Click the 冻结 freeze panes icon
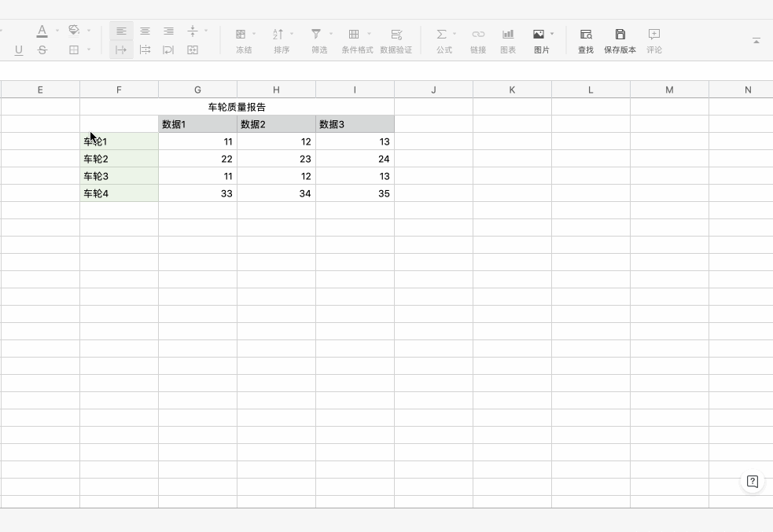The height and width of the screenshot is (532, 773). [x=241, y=34]
